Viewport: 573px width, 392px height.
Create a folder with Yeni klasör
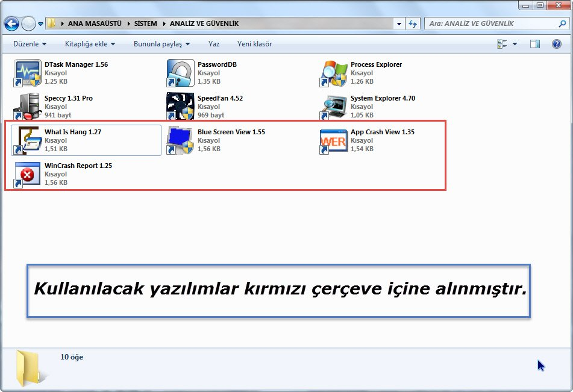pyautogui.click(x=254, y=44)
